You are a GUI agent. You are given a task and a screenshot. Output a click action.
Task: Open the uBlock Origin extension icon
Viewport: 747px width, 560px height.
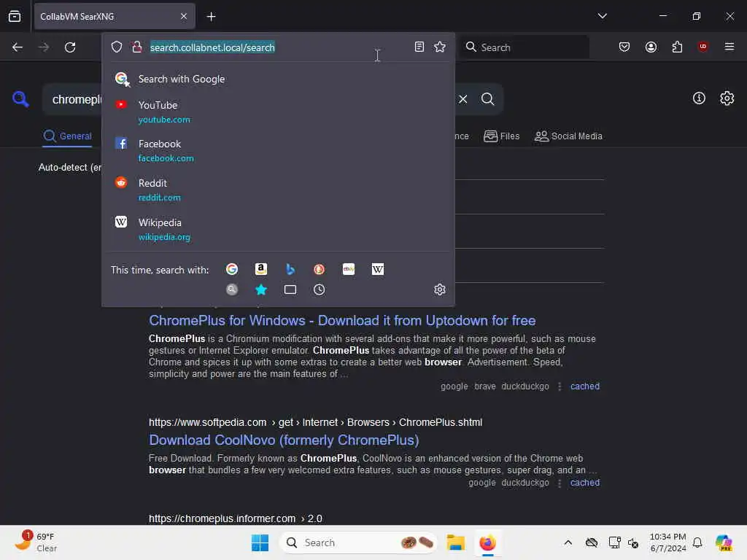pyautogui.click(x=703, y=46)
